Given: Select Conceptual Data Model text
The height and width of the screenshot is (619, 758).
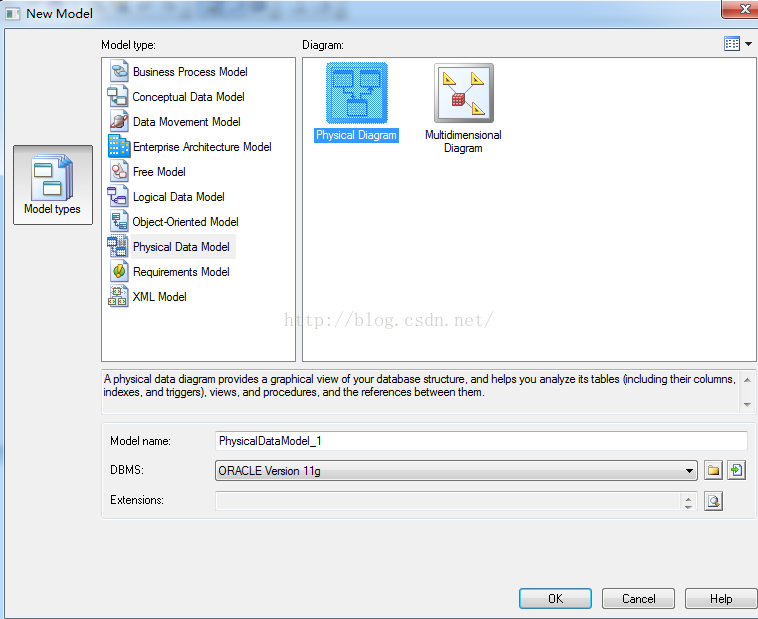Looking at the screenshot, I should [189, 97].
